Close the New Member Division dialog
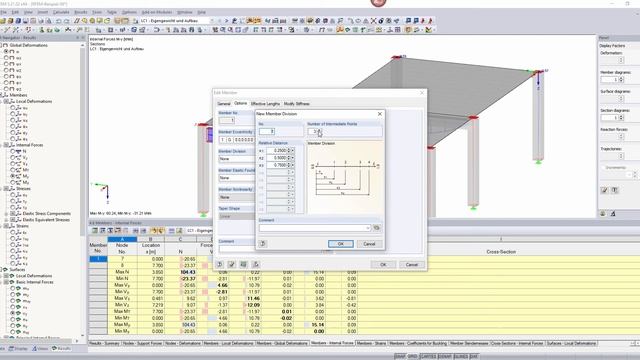This screenshot has height=360, width=640. (x=380, y=114)
